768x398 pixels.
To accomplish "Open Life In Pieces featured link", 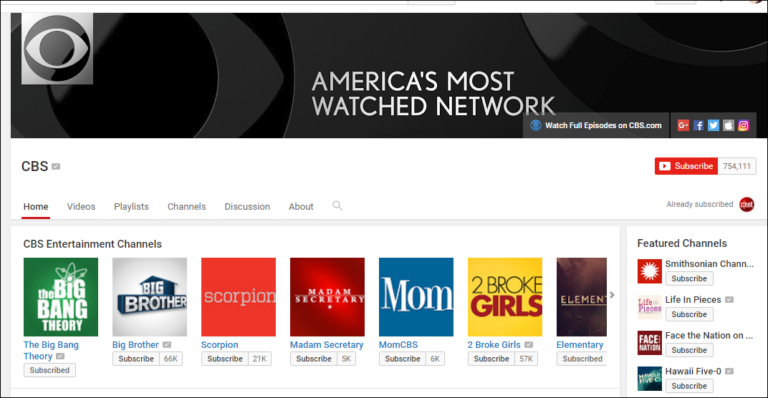I will pos(693,300).
